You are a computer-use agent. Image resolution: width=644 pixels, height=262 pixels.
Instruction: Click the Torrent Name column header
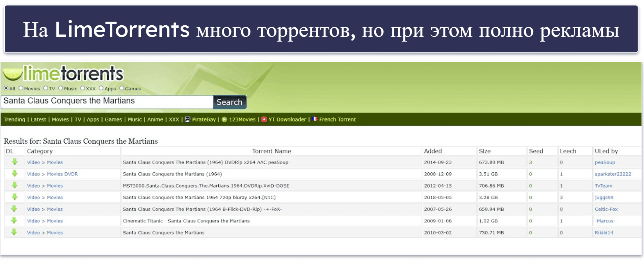click(272, 151)
